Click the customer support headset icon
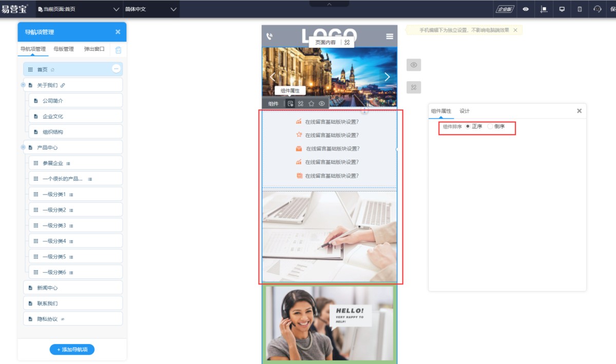 point(598,9)
